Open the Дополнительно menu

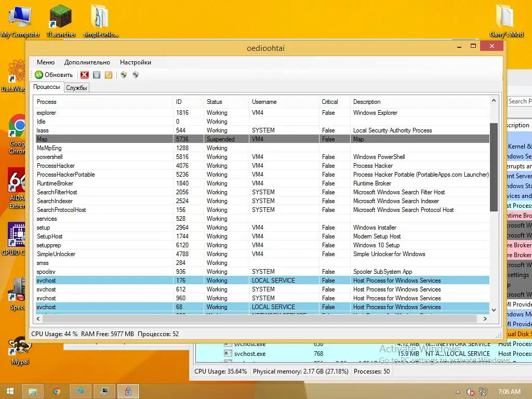coord(87,62)
